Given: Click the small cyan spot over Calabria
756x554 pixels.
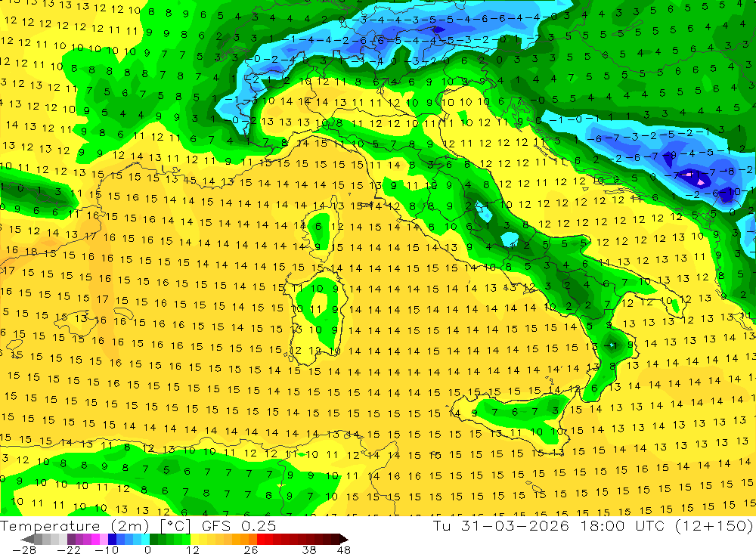Looking at the screenshot, I should pyautogui.click(x=612, y=345).
